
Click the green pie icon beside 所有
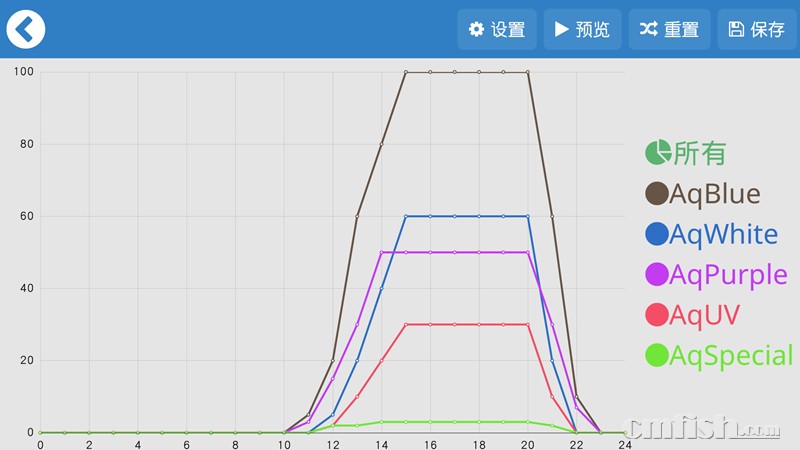tap(658, 152)
